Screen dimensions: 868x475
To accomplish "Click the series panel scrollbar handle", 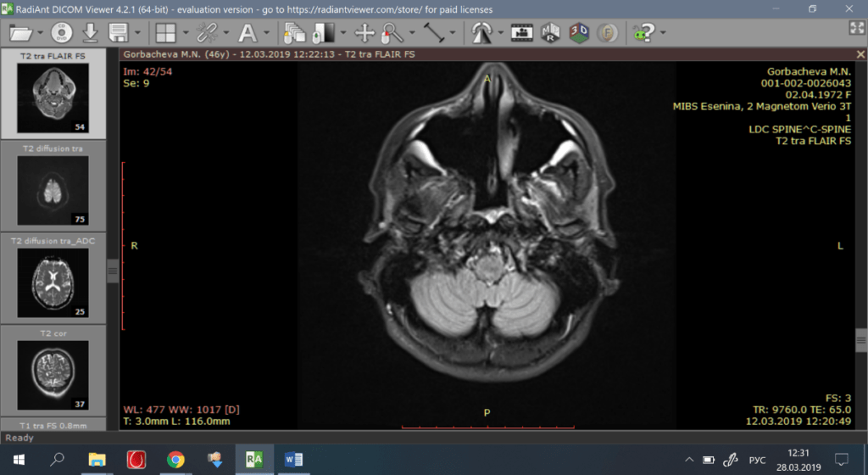I will tap(113, 271).
